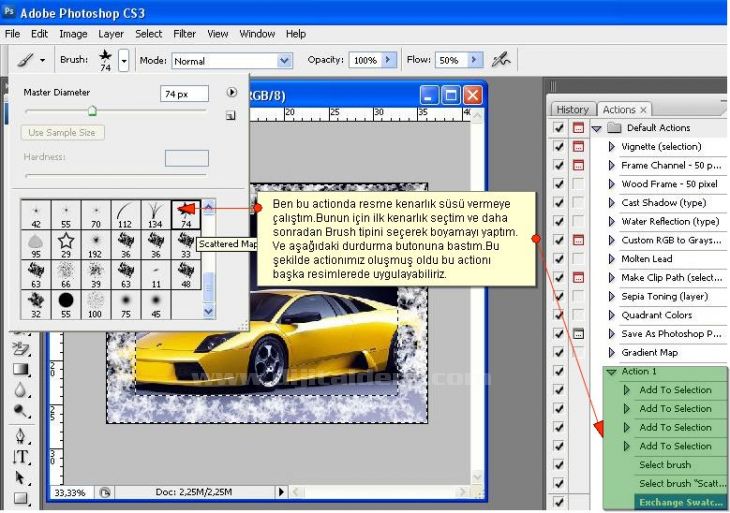This screenshot has height=513, width=730.
Task: Open the Image menu
Action: click(x=73, y=34)
